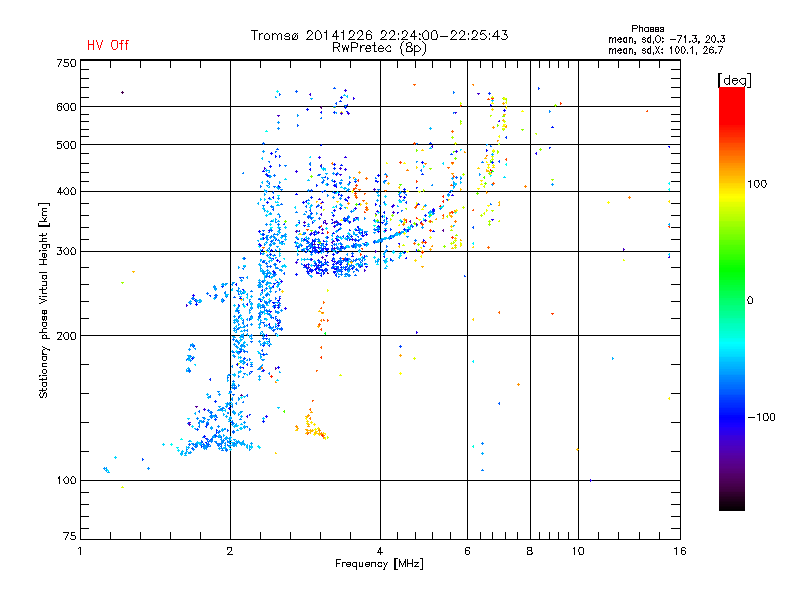Click the 'Frequency [MHz]' axis title
The height and width of the screenshot is (600, 800).
[x=379, y=564]
